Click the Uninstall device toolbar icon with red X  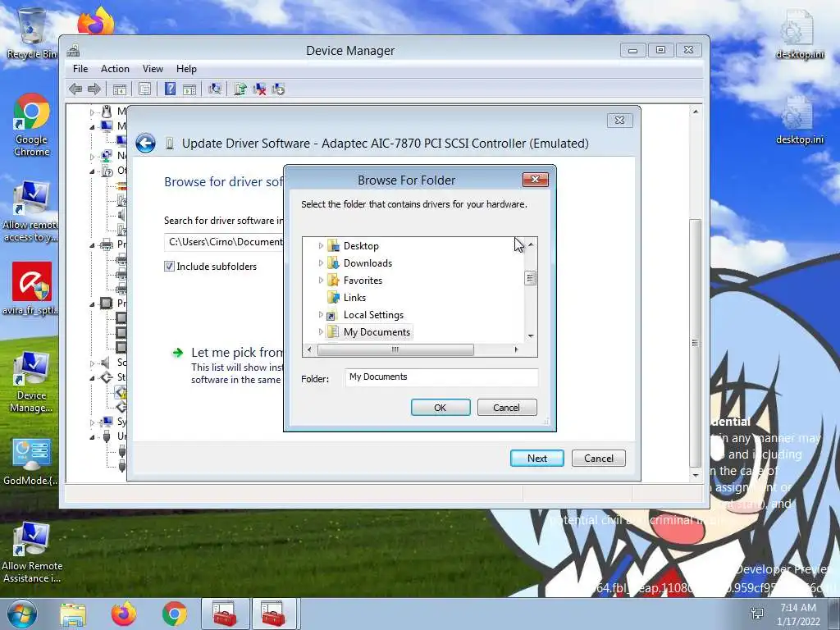259,89
